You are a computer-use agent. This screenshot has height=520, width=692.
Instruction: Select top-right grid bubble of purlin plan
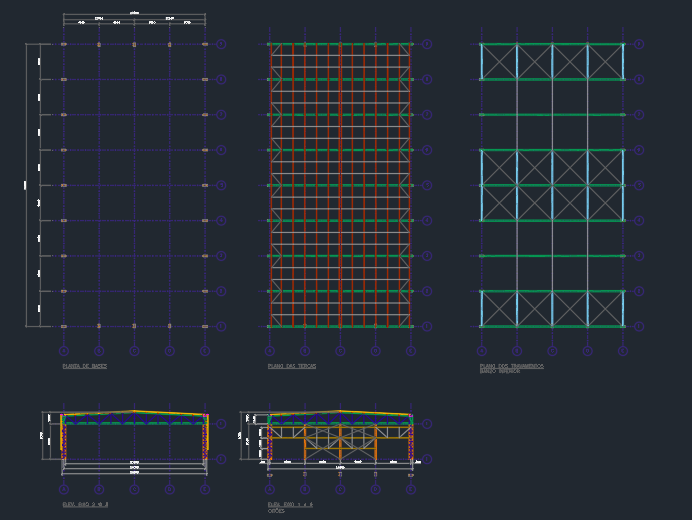point(427,44)
